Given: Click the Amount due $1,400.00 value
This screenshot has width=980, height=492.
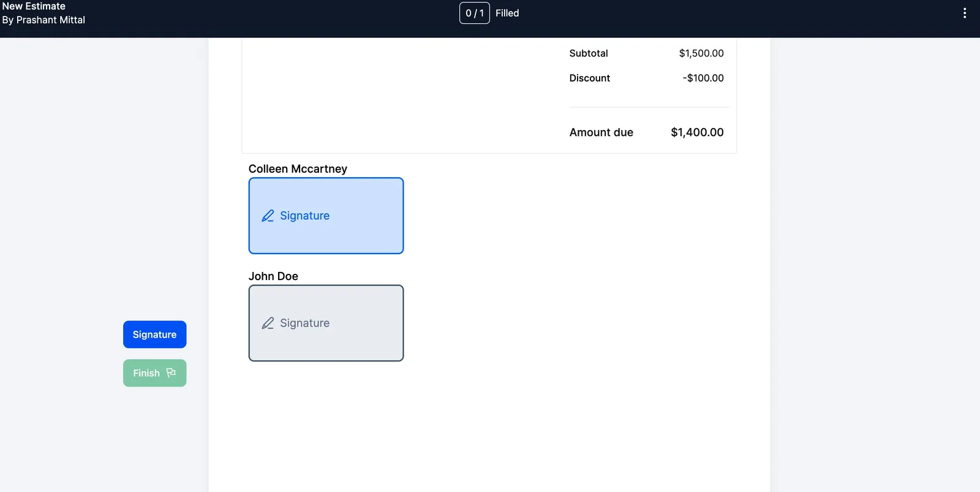Looking at the screenshot, I should click(697, 132).
